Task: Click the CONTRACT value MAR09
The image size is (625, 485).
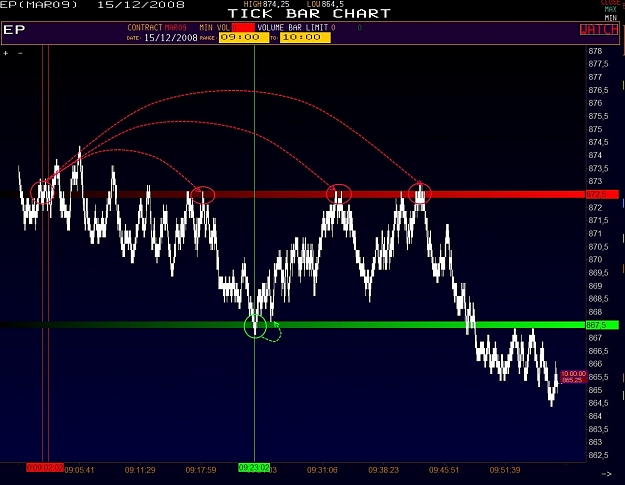Action: pyautogui.click(x=175, y=27)
